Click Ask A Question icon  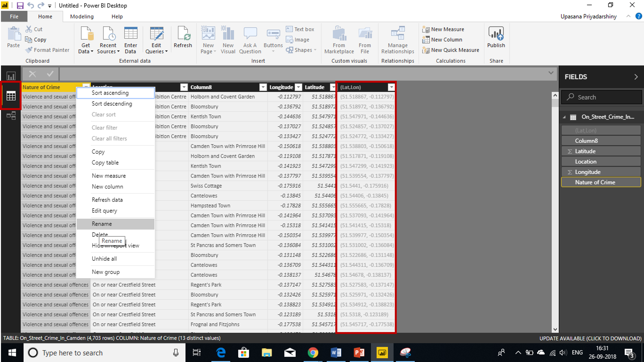coord(250,33)
